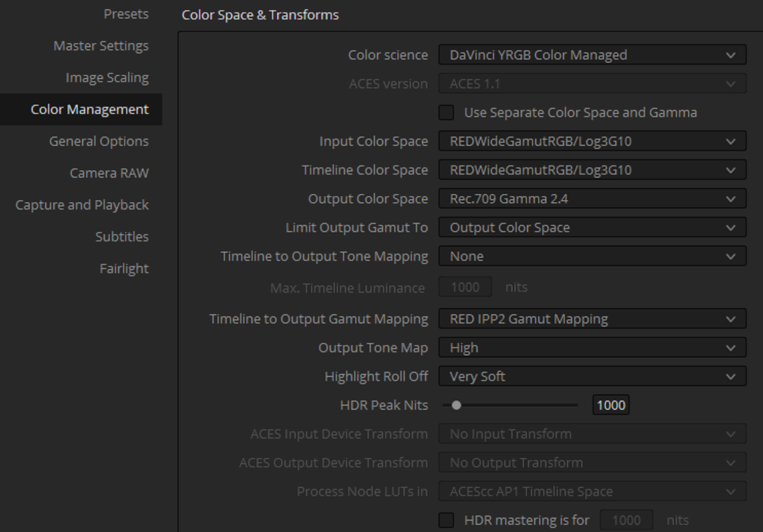Change the Output Color Space dropdown
This screenshot has height=532, width=763.
point(592,199)
